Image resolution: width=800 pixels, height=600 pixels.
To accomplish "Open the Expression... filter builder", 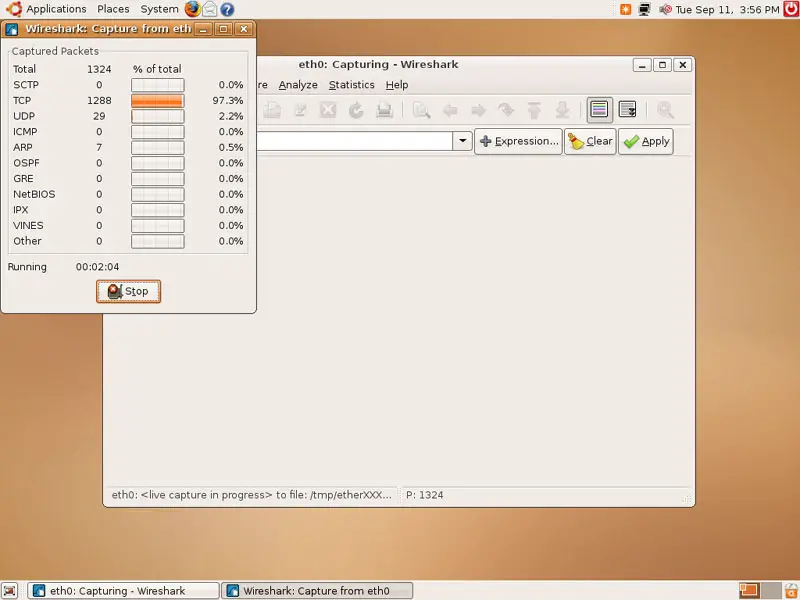I will click(x=518, y=141).
